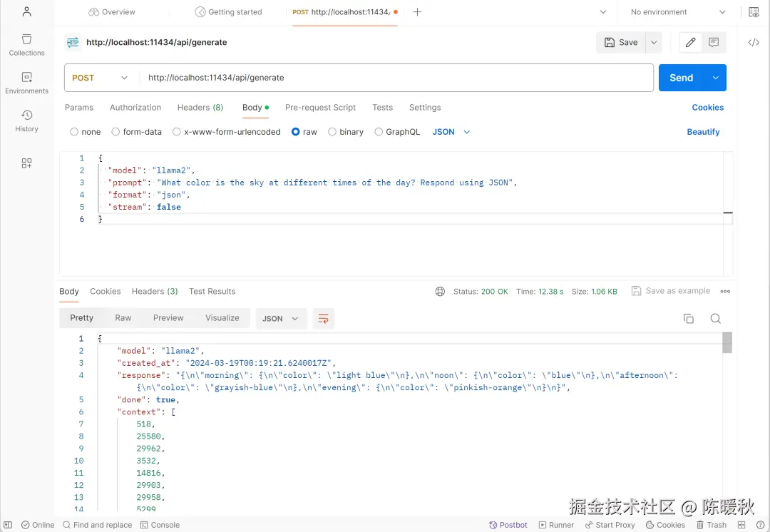Open Cookies from the status bar
The width and height of the screenshot is (770, 532).
pyautogui.click(x=665, y=525)
